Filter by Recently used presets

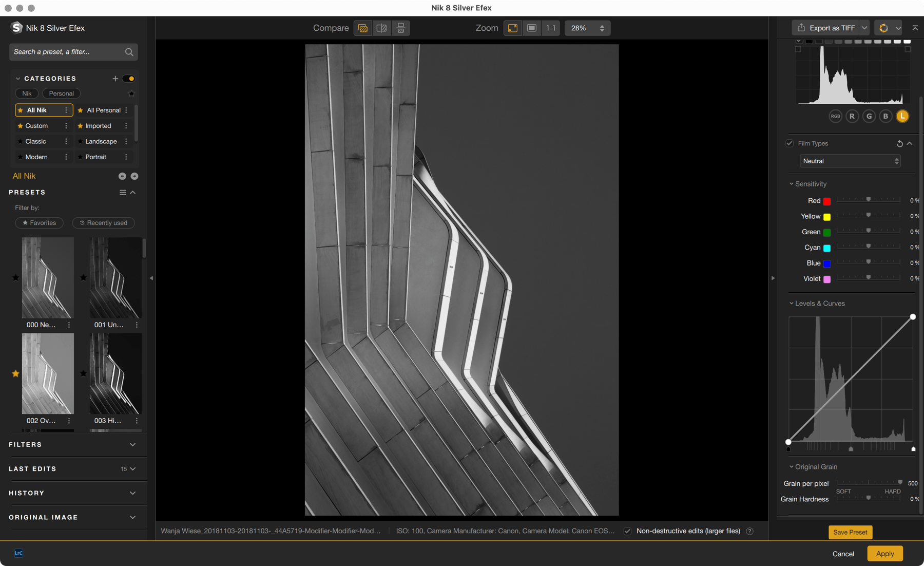pyautogui.click(x=104, y=223)
